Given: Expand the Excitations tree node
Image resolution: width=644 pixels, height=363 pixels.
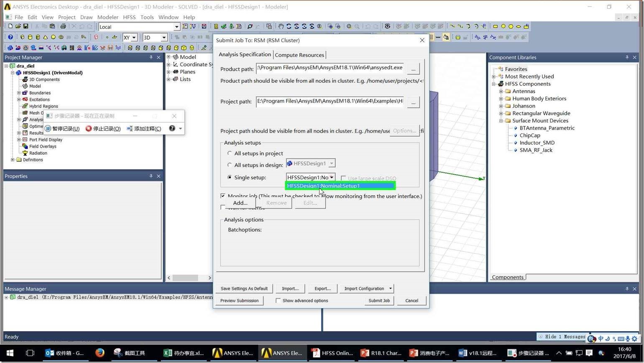Looking at the screenshot, I should tap(19, 100).
